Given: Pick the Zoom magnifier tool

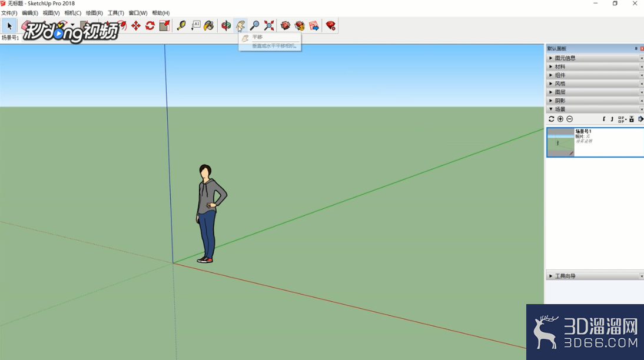Looking at the screenshot, I should coord(255,26).
